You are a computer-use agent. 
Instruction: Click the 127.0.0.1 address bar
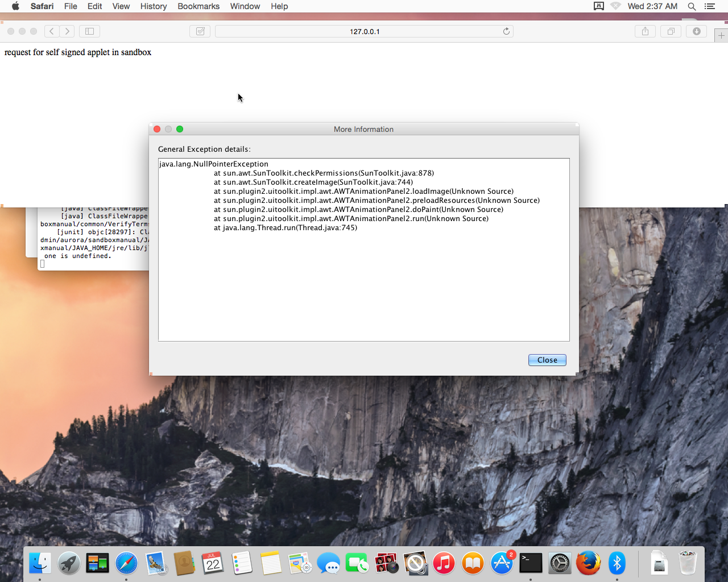pos(364,31)
